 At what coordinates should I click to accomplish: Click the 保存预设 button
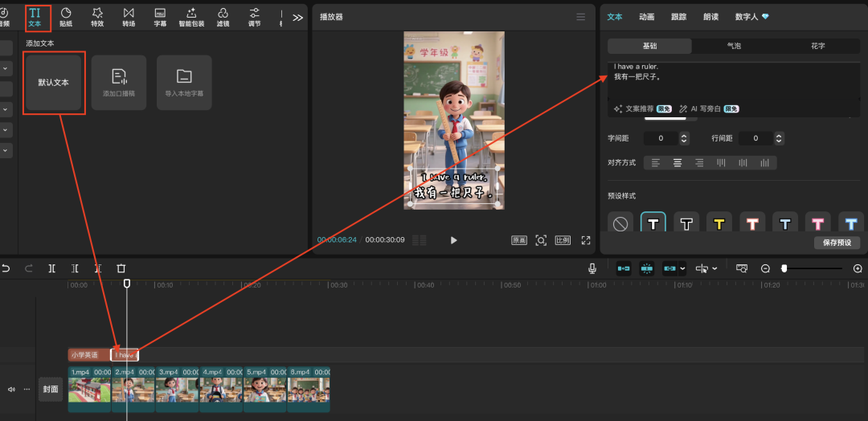[837, 243]
